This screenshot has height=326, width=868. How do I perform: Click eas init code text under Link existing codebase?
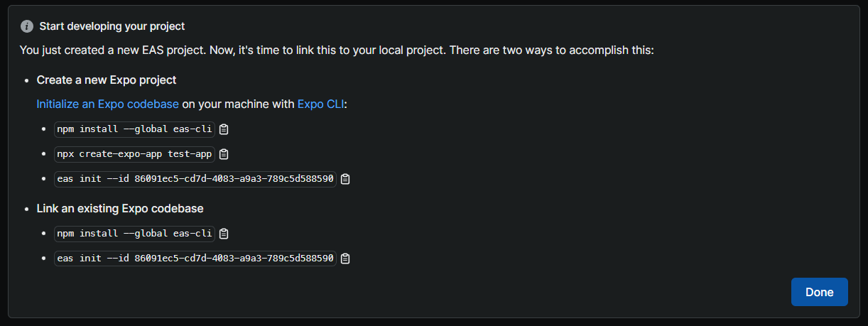[x=195, y=259]
